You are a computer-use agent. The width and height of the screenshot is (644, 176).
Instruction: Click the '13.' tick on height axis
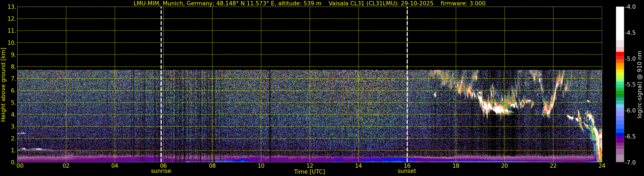click(x=12, y=7)
